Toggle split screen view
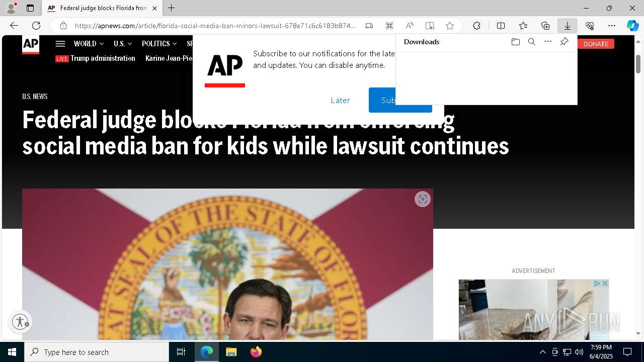The image size is (644, 362). [x=501, y=26]
